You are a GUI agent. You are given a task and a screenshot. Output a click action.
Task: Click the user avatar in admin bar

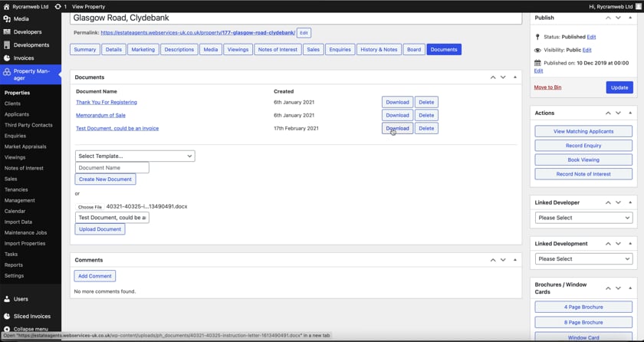pos(638,7)
